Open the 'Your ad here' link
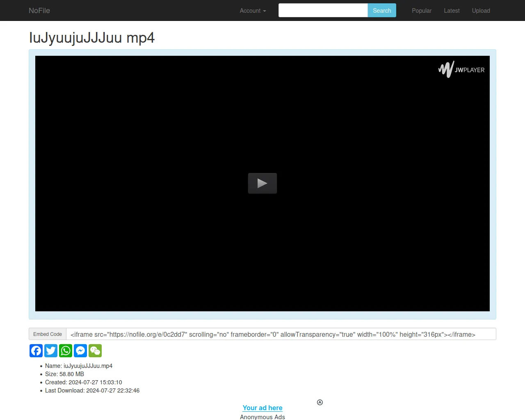Screen dimensions: 525x420 point(262,408)
